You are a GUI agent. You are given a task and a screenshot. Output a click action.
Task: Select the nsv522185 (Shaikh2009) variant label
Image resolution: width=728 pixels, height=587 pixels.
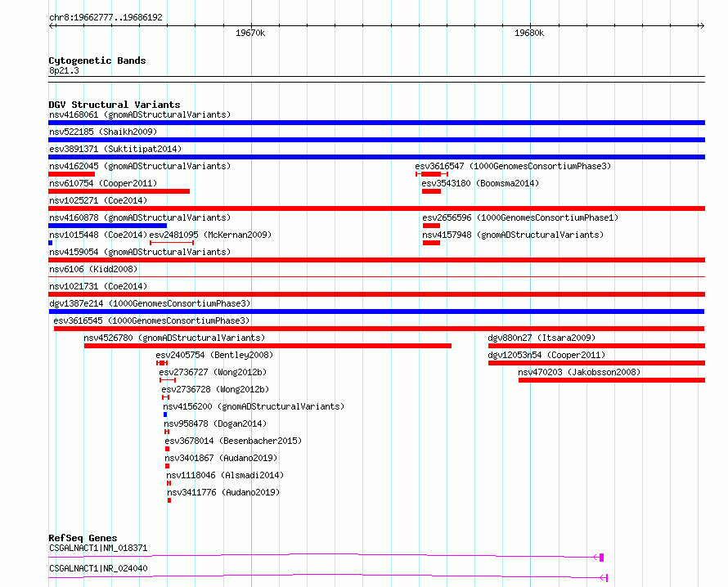coord(103,132)
